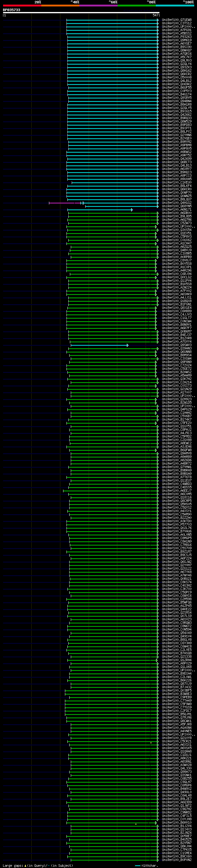Select hit label UniRef100_Q3K7H2
This screenshot has height=868, width=197.
coord(176,379)
